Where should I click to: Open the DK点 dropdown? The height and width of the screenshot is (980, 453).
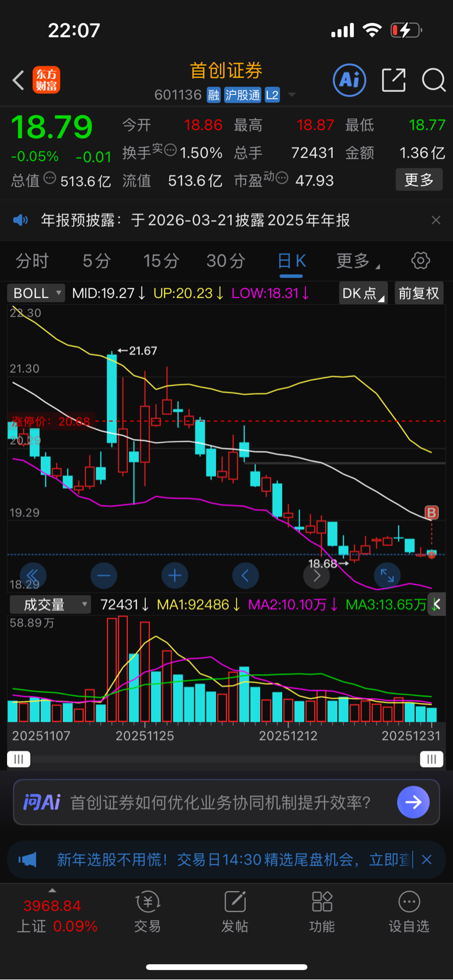(x=363, y=293)
